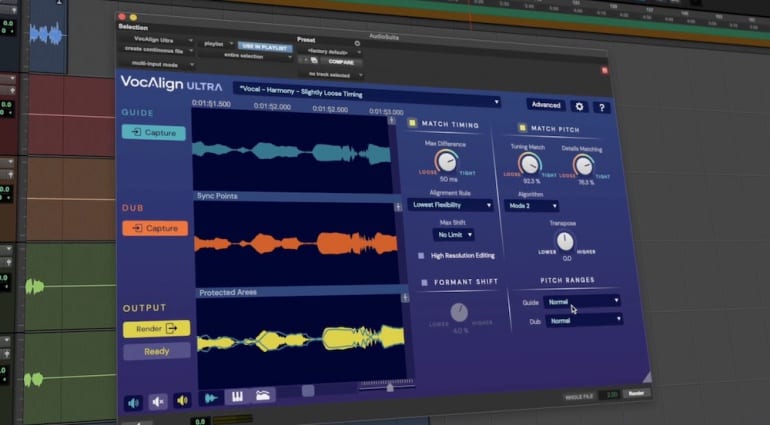
Task: Open the Advanced settings view
Action: pyautogui.click(x=546, y=105)
